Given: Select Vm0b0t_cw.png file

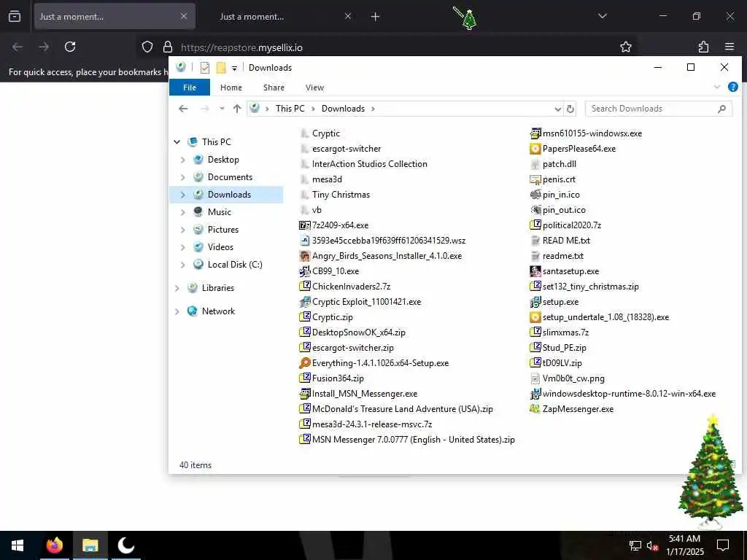Looking at the screenshot, I should tap(573, 378).
